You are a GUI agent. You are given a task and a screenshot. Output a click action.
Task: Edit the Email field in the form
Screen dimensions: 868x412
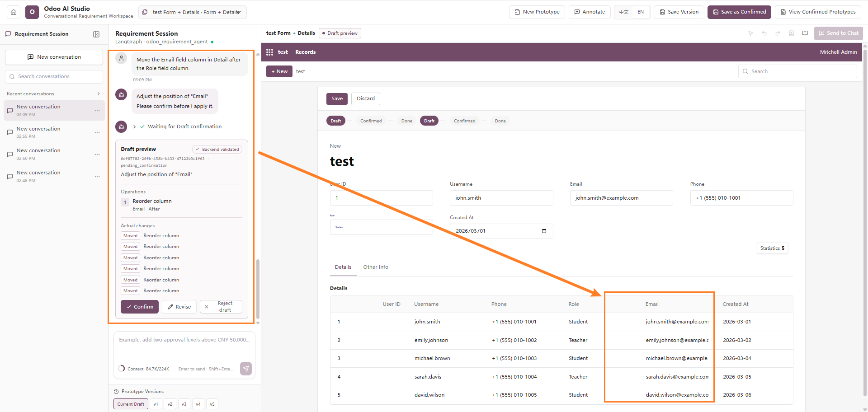[x=622, y=198]
